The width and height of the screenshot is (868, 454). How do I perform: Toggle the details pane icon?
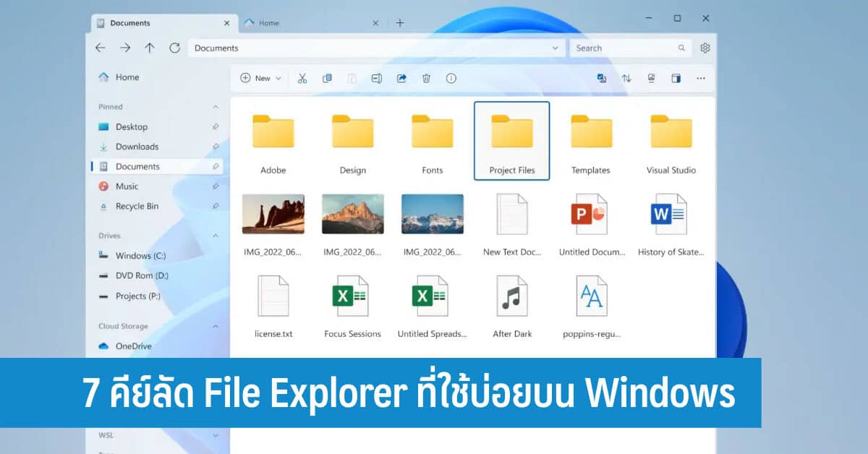click(x=676, y=78)
